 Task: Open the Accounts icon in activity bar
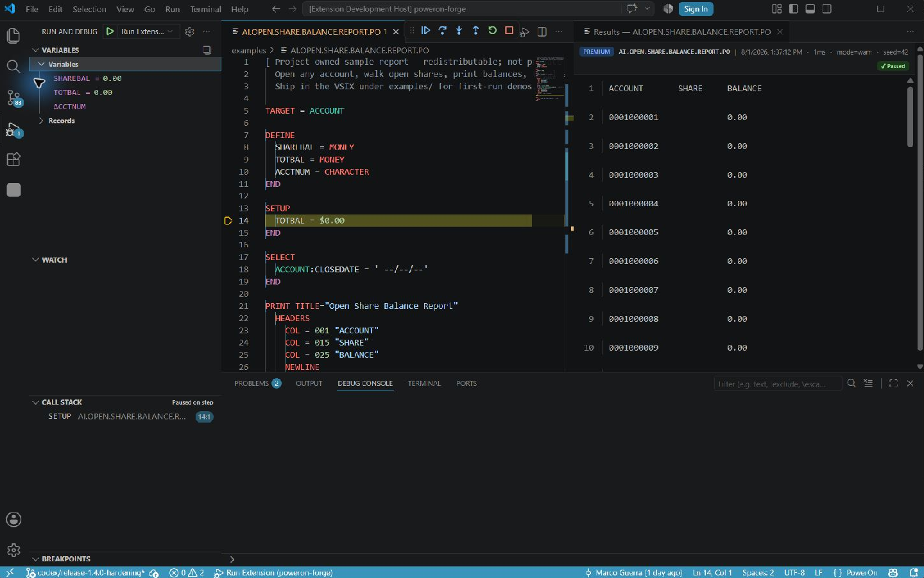click(x=13, y=520)
